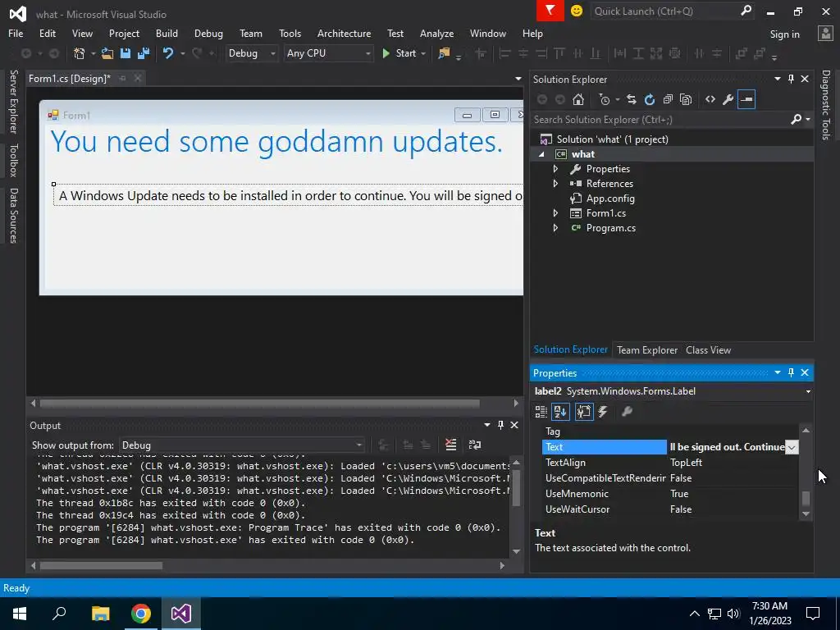
Task: Expand the Properties node in Solution Explorer
Action: (x=555, y=169)
